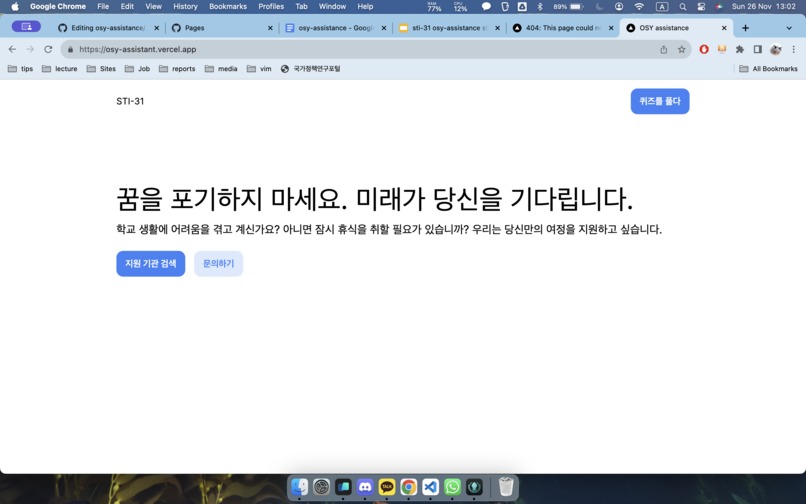
Task: Click the 퀴즈를 풀다 button
Action: coord(660,101)
